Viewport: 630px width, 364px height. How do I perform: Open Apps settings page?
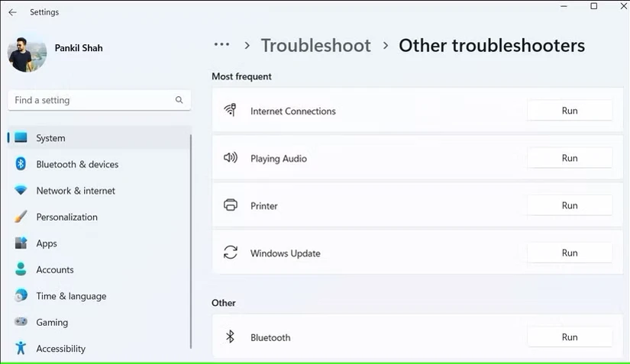coord(99,243)
